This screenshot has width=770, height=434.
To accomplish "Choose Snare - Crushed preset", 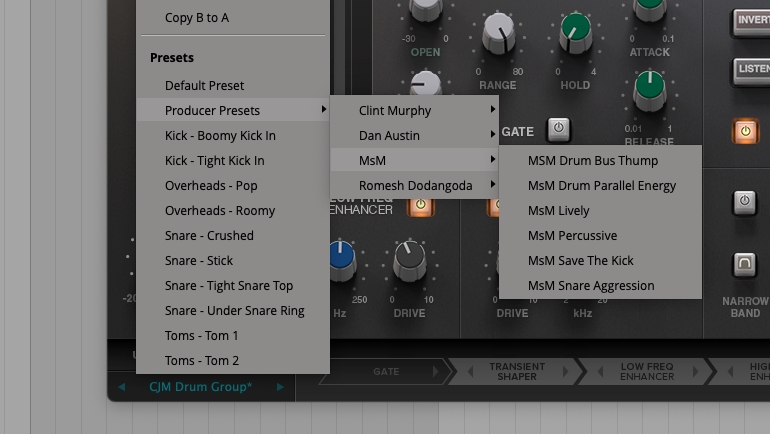I will (233, 236).
